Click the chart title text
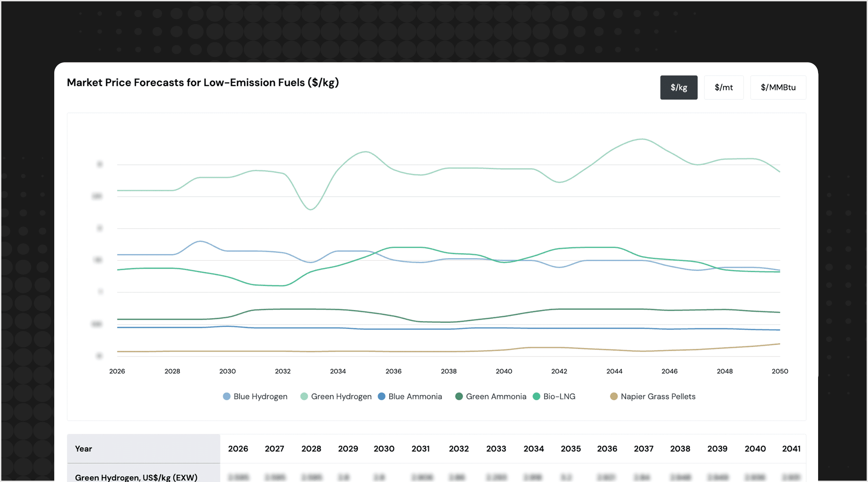 pyautogui.click(x=203, y=83)
